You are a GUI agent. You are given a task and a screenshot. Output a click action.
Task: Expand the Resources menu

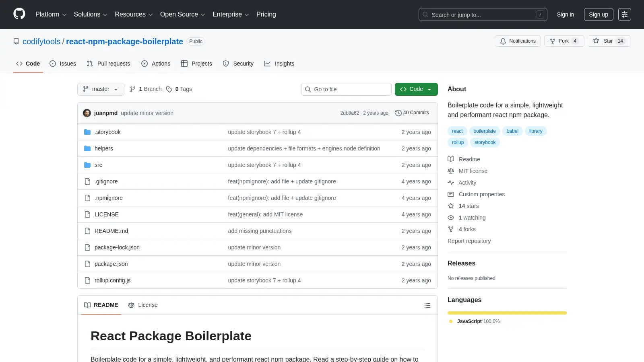[134, 14]
